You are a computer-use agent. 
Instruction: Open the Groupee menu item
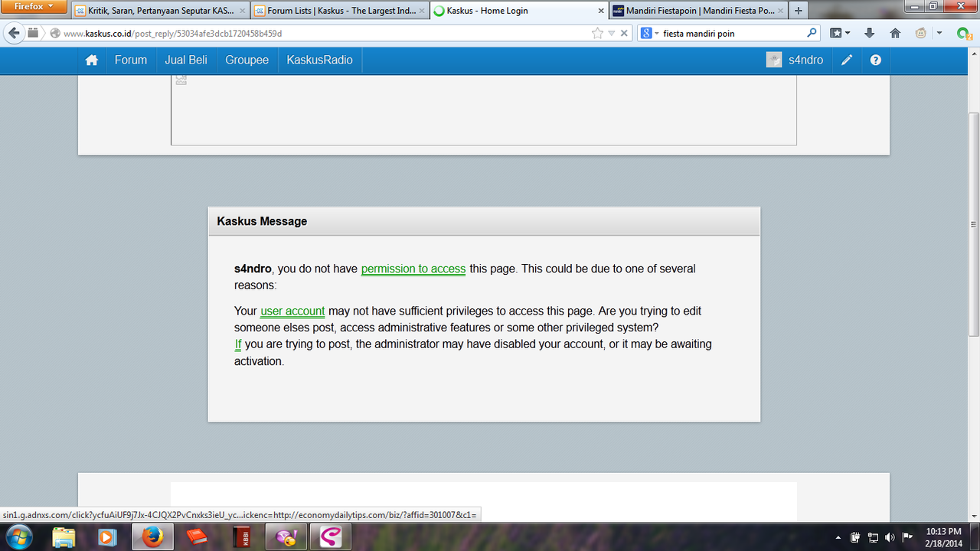(247, 60)
